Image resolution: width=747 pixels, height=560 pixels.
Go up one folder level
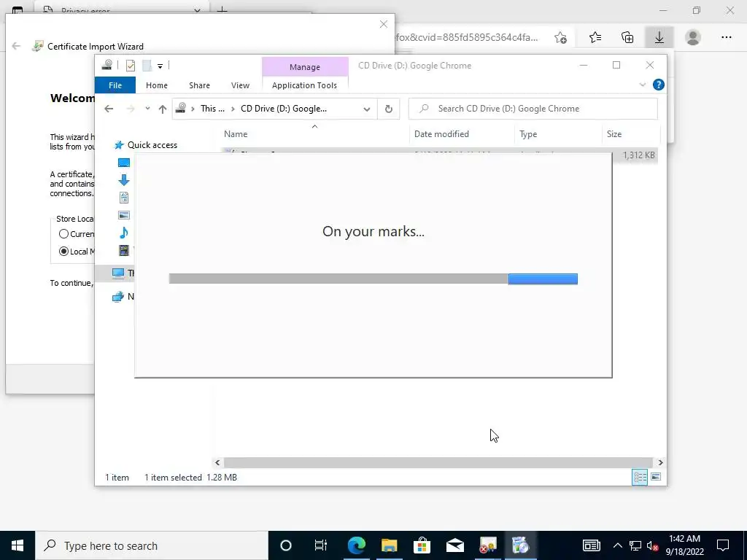point(163,109)
